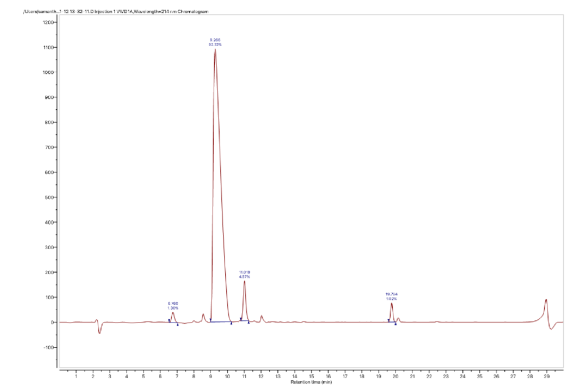Click the negative dip near 2.4 min

(x=99, y=333)
